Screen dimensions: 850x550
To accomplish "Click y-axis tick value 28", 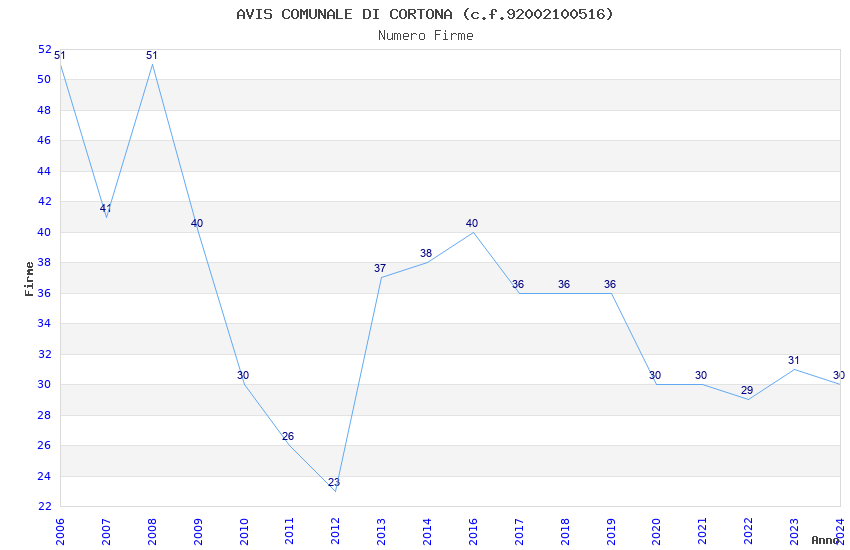I will 44,415.
